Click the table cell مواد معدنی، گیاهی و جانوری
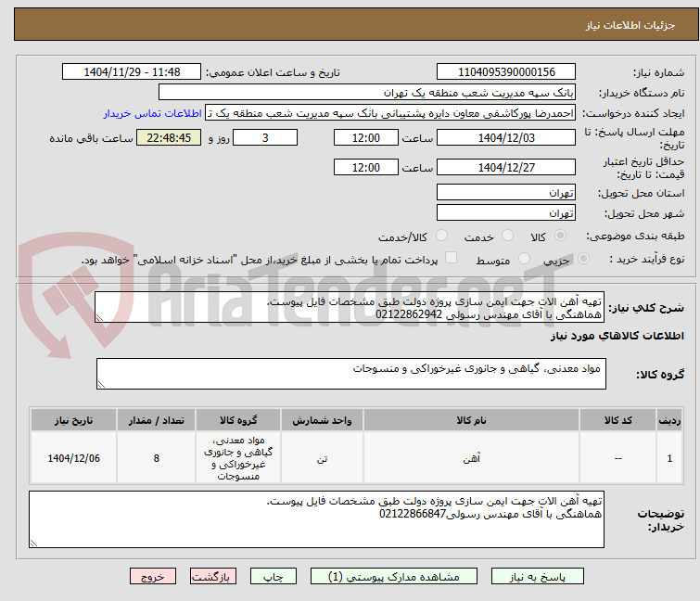 click(x=238, y=458)
